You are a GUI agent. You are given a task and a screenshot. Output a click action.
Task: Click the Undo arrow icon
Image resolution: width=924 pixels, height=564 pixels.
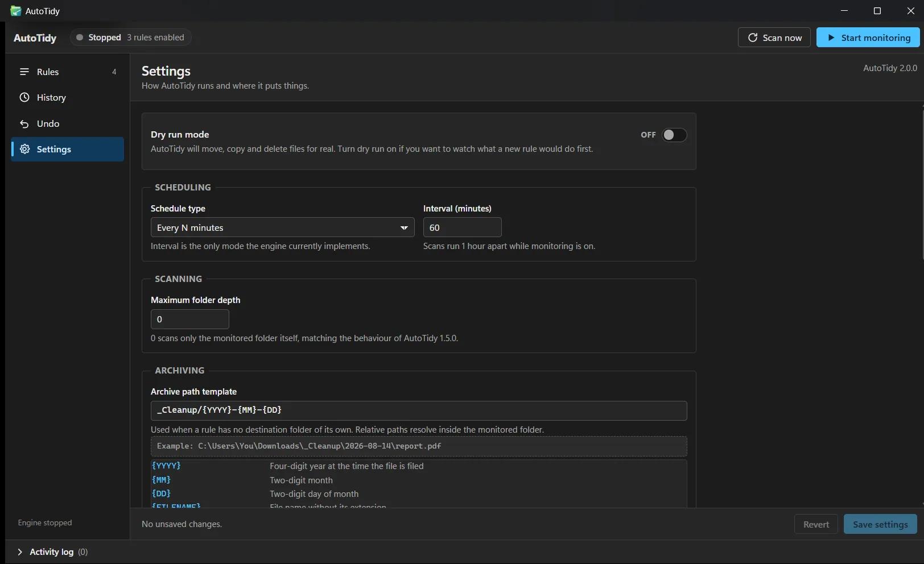pyautogui.click(x=24, y=123)
